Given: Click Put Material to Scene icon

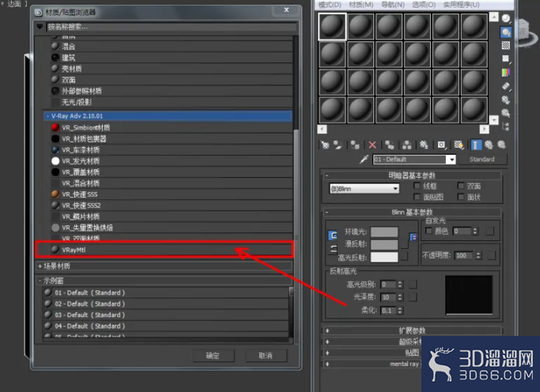Looking at the screenshot, I should (x=338, y=145).
